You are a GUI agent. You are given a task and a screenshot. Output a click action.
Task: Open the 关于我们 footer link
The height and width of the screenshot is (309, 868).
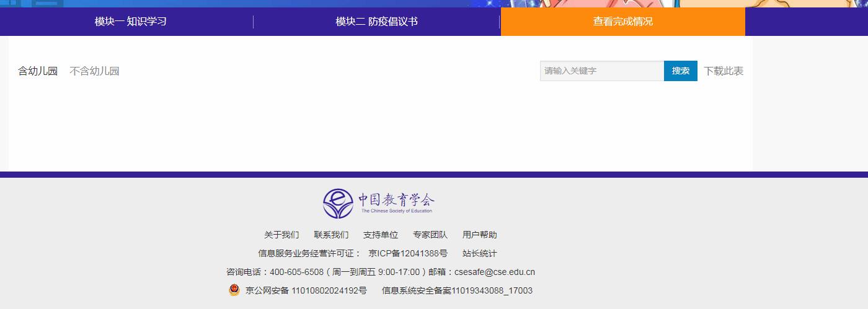click(x=281, y=235)
